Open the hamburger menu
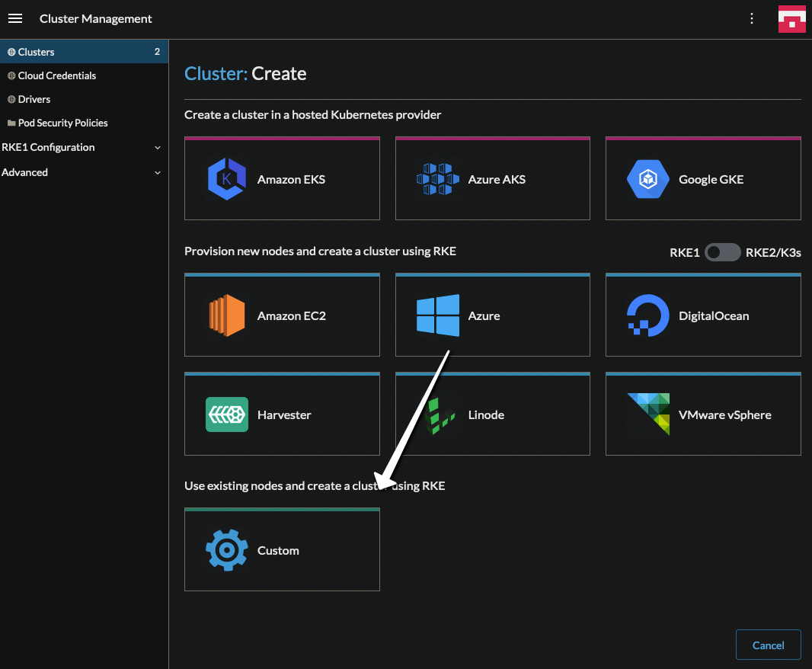This screenshot has width=812, height=669. pyautogui.click(x=15, y=18)
